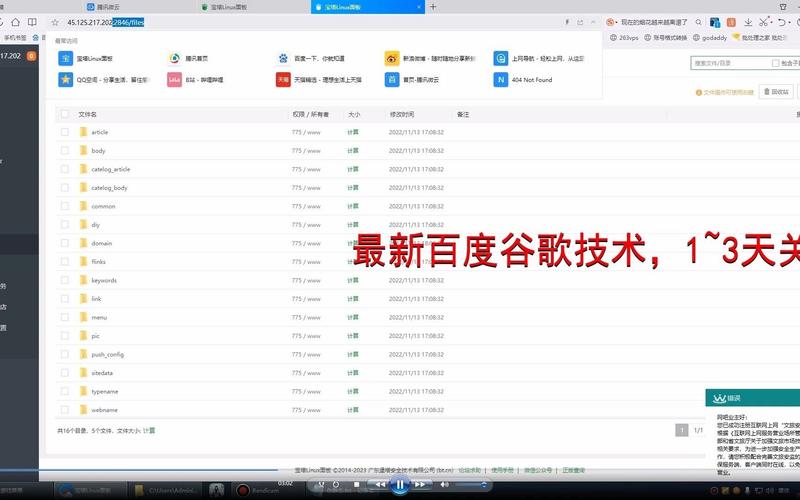
Task: Toggle the media player repeat icon
Action: [336, 484]
